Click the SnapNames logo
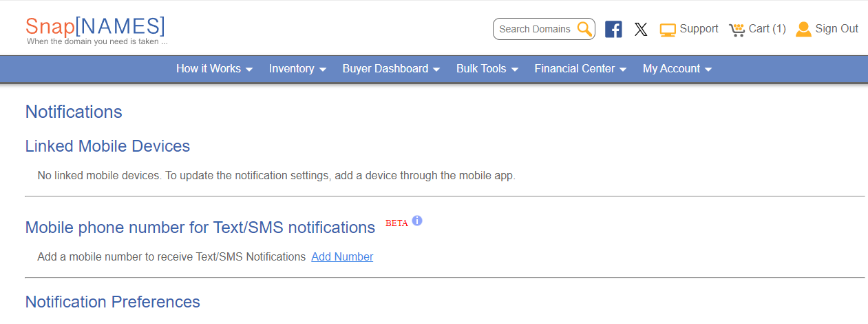The width and height of the screenshot is (868, 324). point(95,29)
